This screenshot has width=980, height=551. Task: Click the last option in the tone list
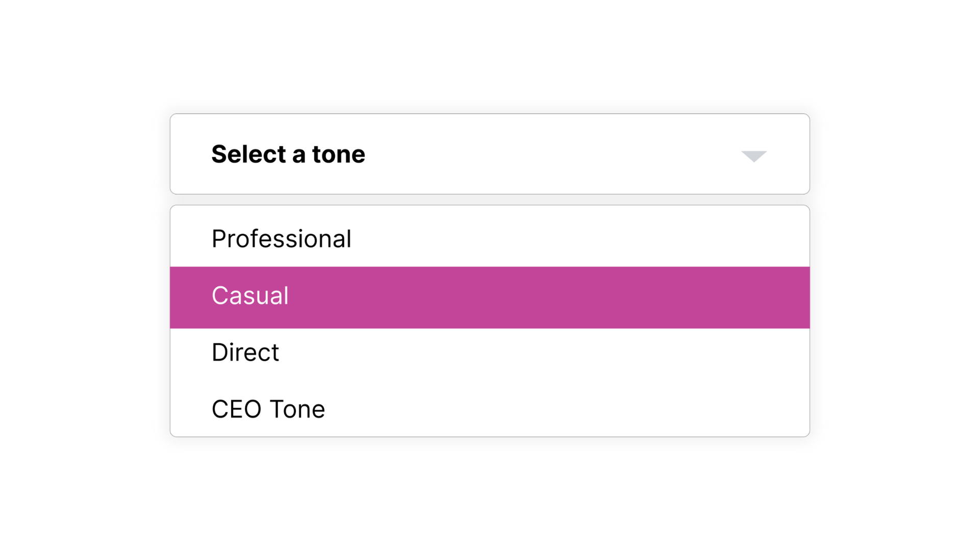point(268,409)
